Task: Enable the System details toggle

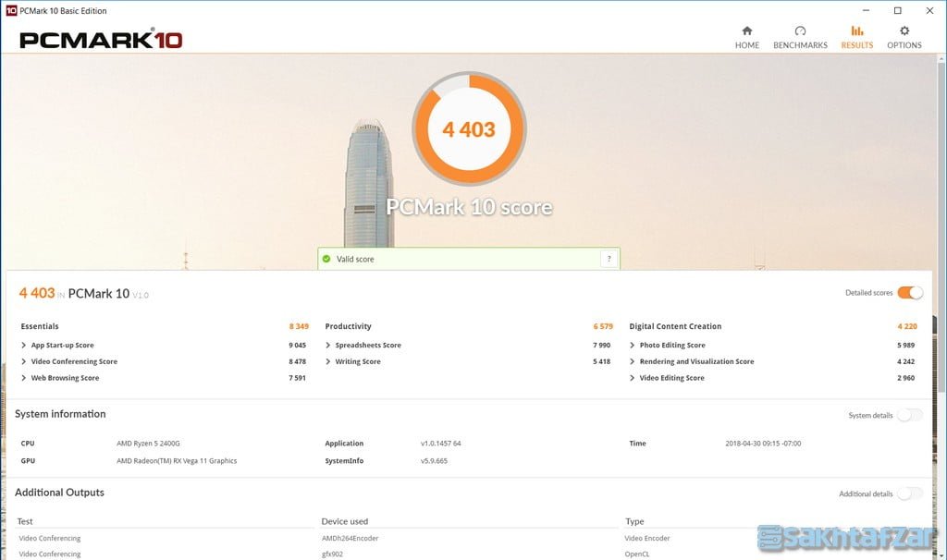Action: (909, 415)
